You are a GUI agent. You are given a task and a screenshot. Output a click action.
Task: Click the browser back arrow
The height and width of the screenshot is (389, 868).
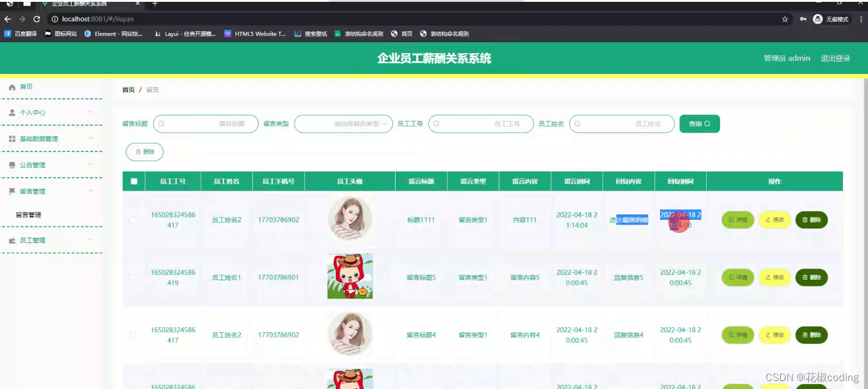click(7, 19)
